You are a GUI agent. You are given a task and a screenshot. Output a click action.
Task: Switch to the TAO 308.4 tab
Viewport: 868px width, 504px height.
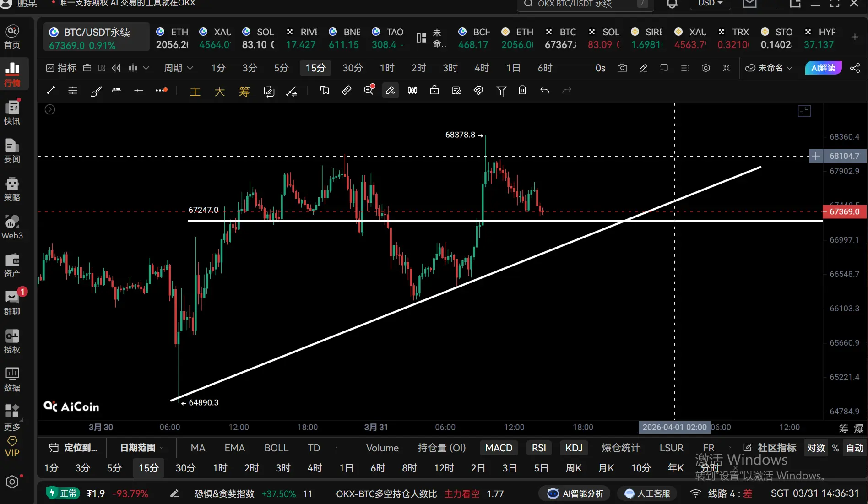coord(387,38)
